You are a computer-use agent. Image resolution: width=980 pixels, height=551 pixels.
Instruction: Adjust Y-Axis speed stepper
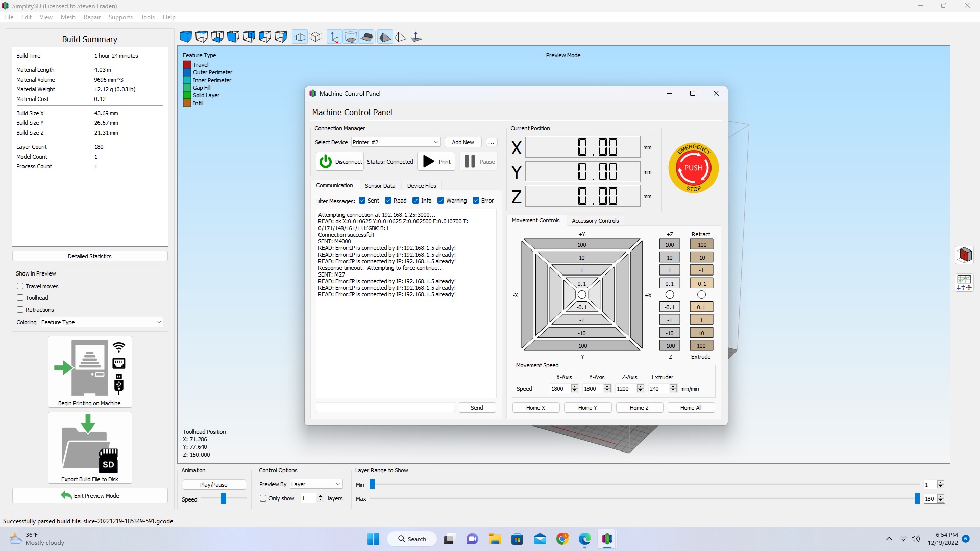(607, 389)
